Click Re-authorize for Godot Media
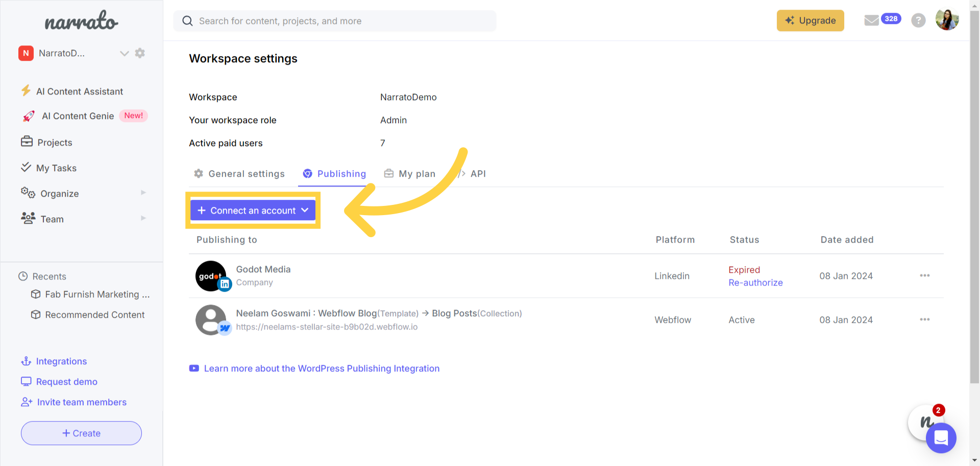 click(755, 283)
